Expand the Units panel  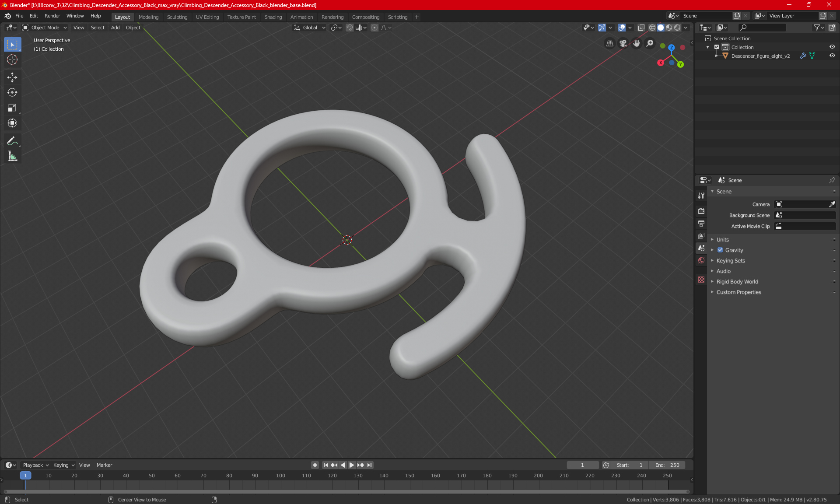tap(722, 240)
